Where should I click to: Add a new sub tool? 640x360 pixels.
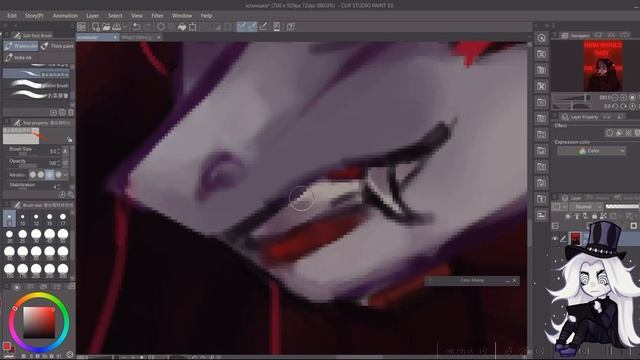(53, 112)
